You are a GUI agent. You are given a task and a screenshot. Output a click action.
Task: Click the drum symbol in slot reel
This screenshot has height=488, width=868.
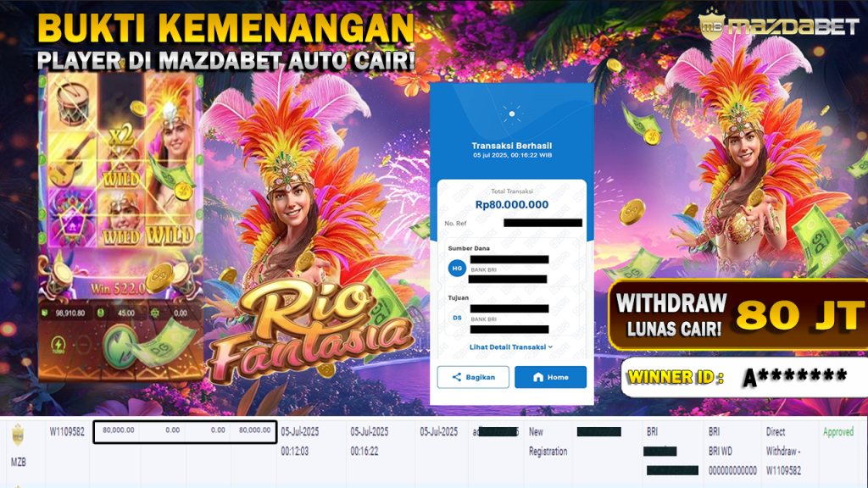pos(73,102)
